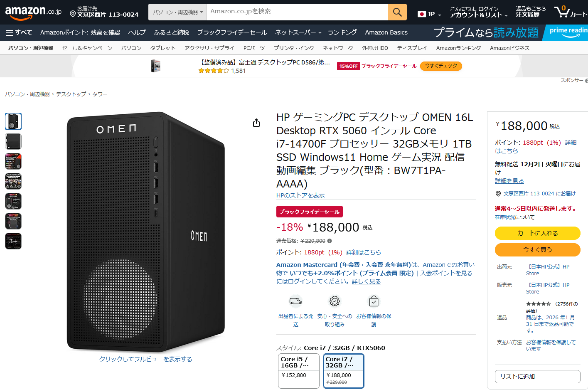Expand the アカウント&リスト account menu
The image size is (588, 392).
point(479,12)
